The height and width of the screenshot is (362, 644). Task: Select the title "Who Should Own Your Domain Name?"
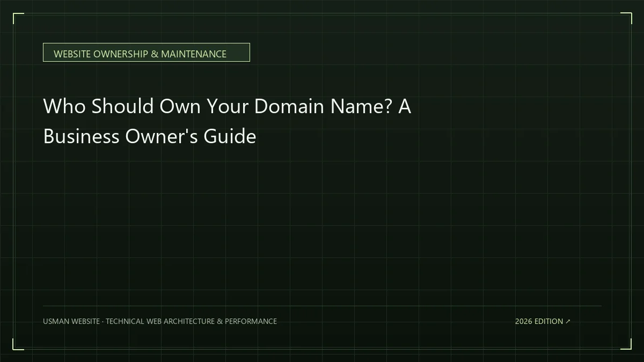click(x=218, y=107)
